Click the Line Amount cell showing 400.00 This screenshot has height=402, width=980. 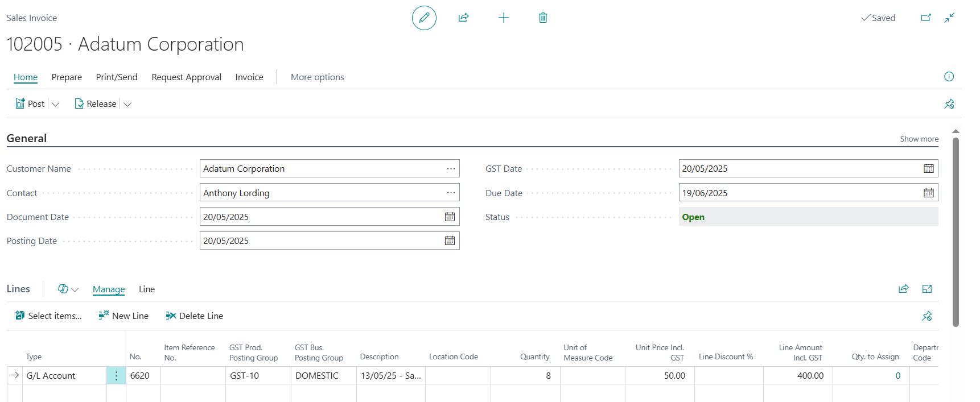click(x=798, y=376)
